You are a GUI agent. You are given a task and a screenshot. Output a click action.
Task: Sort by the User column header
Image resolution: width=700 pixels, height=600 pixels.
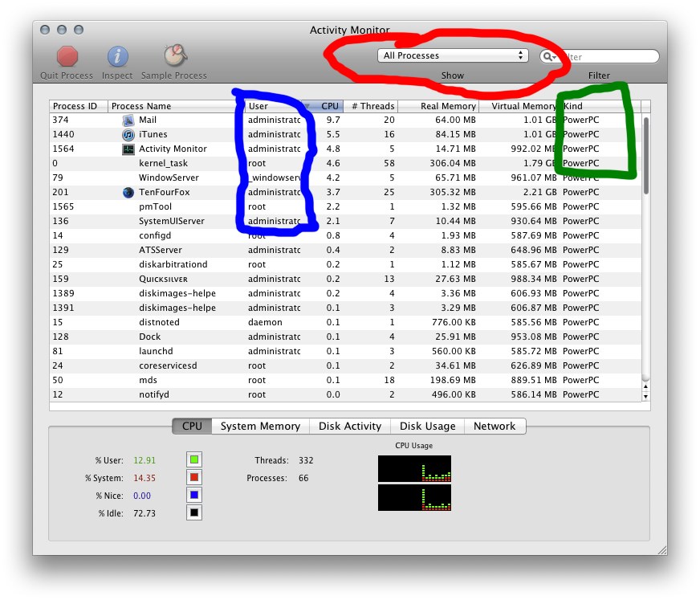[x=273, y=106]
